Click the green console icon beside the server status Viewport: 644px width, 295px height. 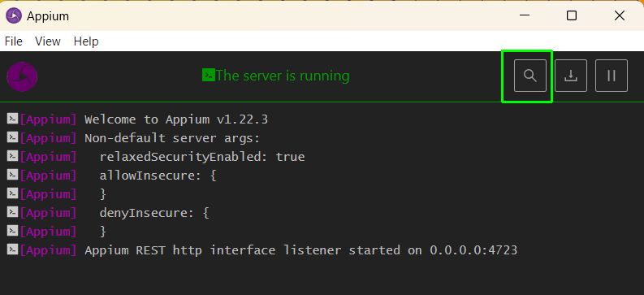[208, 76]
